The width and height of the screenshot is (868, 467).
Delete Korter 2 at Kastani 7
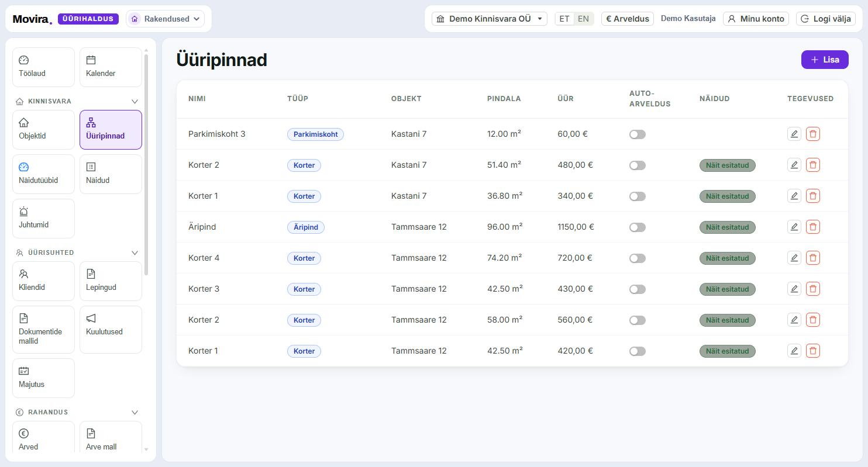pyautogui.click(x=812, y=165)
